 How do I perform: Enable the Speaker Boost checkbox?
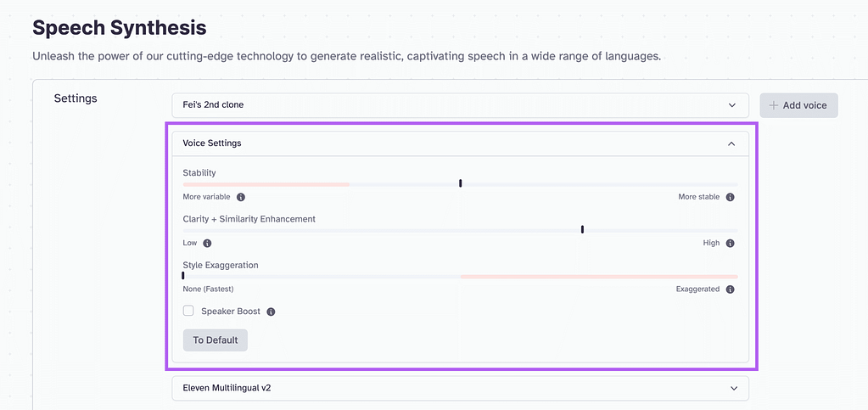pos(188,312)
